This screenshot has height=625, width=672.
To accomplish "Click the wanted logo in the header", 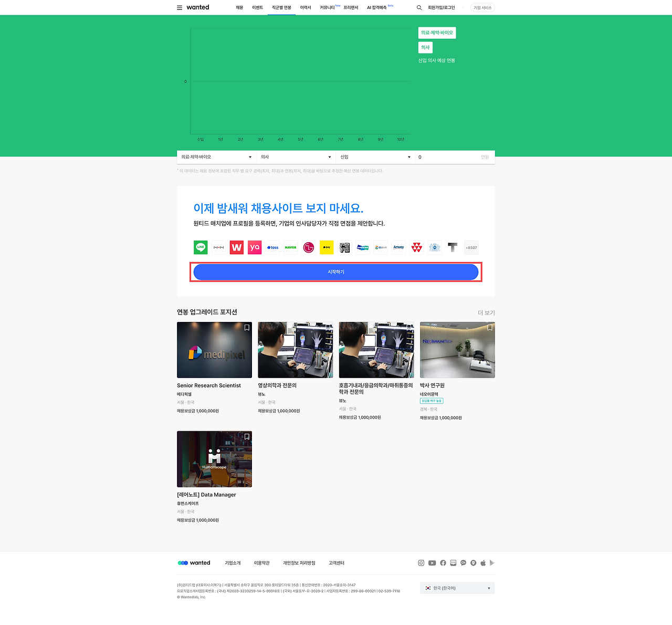I will 198,7.
